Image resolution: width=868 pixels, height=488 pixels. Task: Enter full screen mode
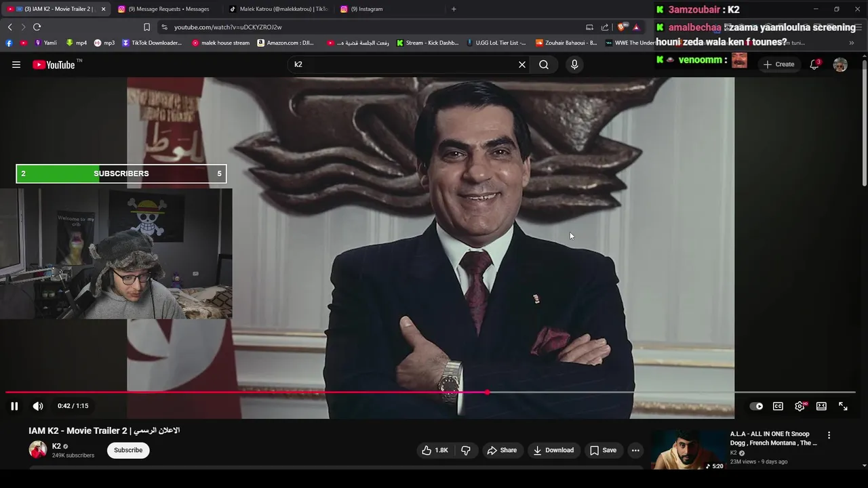coord(843,406)
